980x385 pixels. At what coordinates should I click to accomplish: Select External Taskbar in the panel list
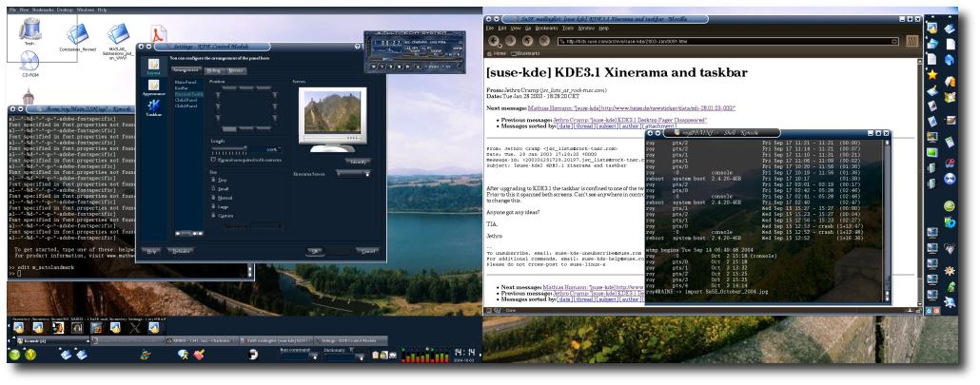pos(187,93)
